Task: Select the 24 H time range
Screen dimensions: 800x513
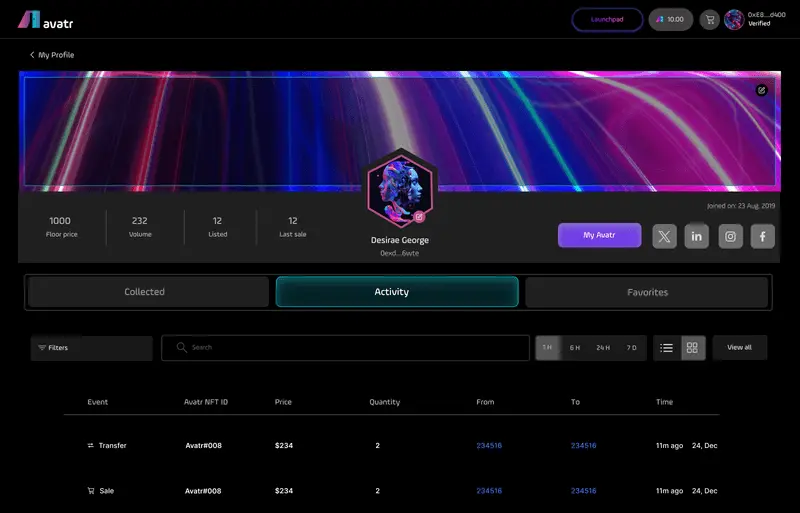Action: coord(603,348)
